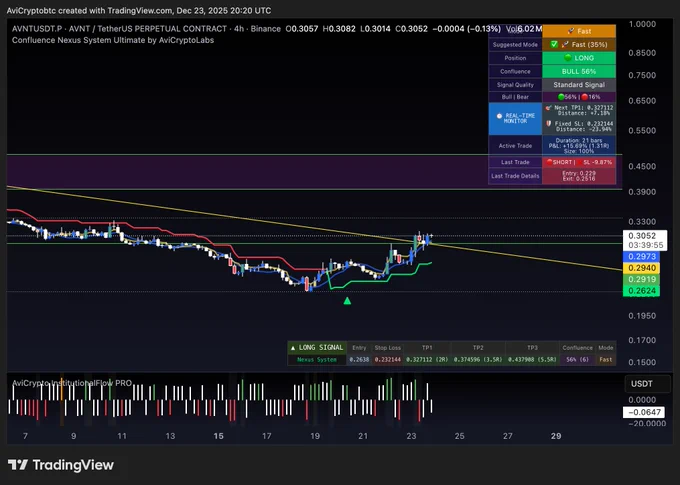Click the -0.0647 indicator value label

[x=644, y=412]
